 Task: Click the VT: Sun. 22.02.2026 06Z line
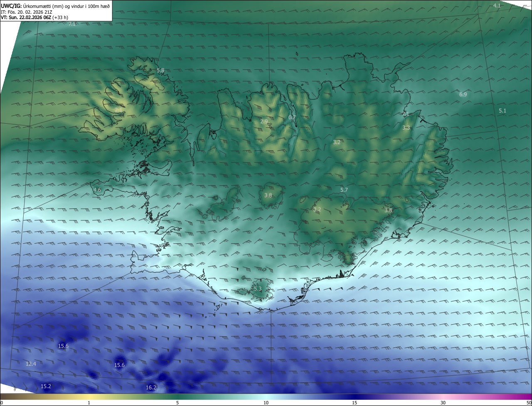(x=34, y=17)
